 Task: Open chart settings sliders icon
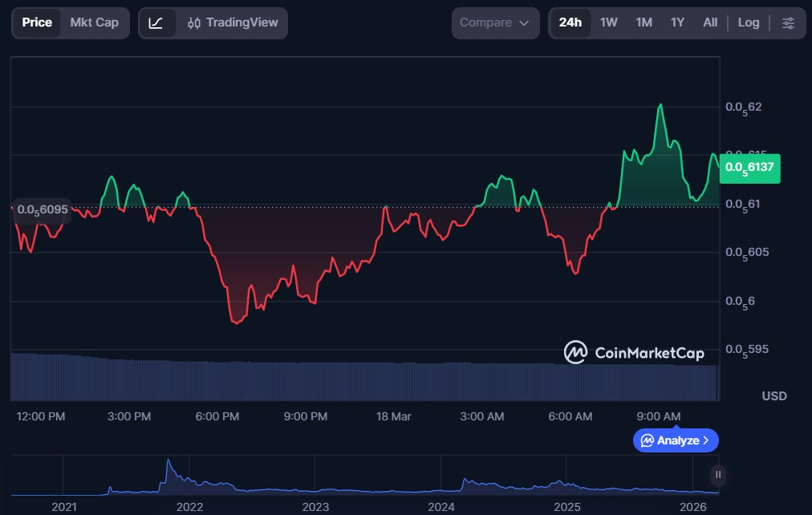[x=788, y=23]
